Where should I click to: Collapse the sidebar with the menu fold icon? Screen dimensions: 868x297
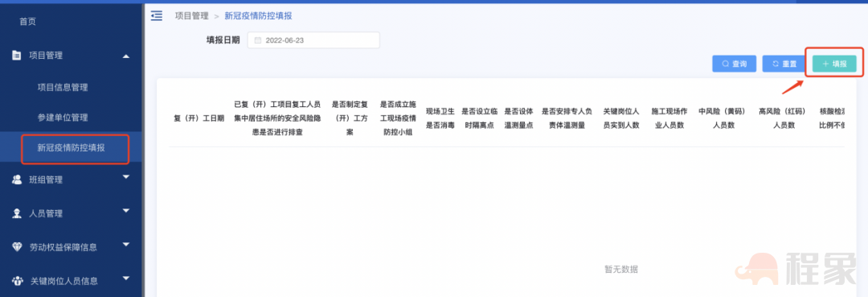point(157,16)
